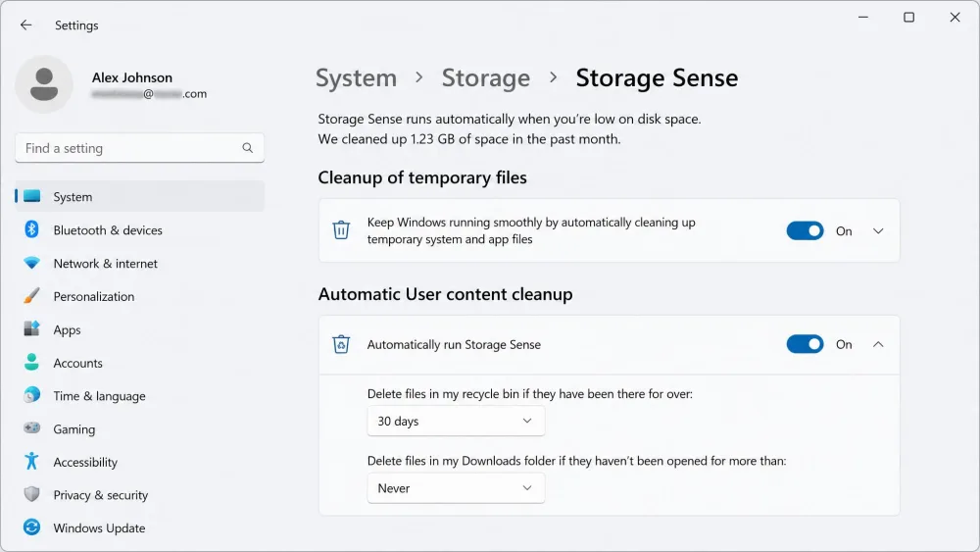Open Bluetooth & devices settings
Viewport: 980px width, 552px height.
139,229
